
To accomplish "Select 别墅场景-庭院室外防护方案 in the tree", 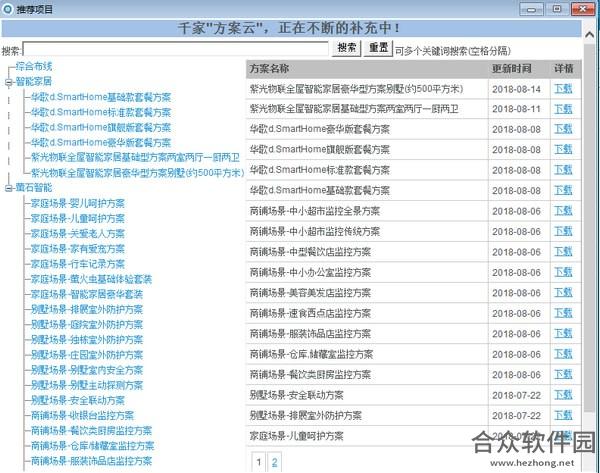I will pos(87,325).
